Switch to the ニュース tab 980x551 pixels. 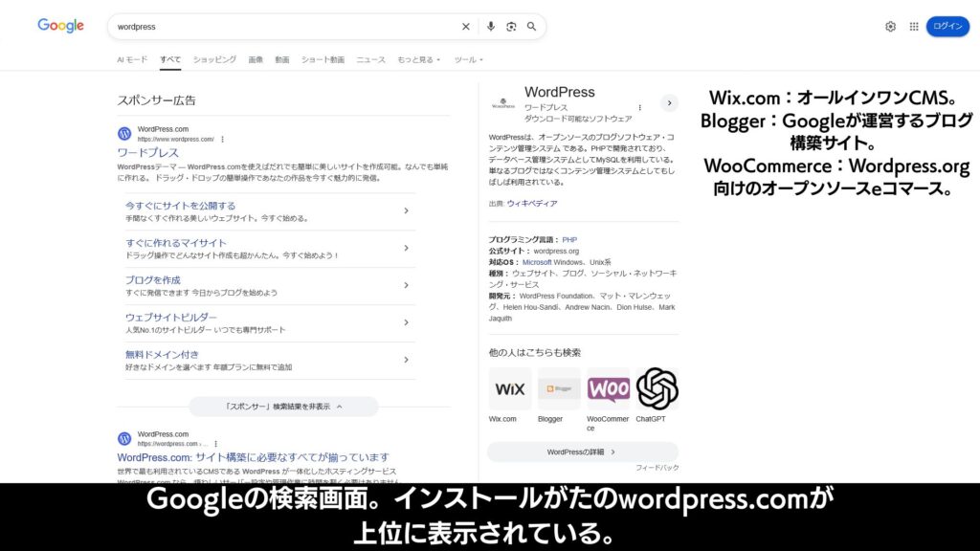pos(371,59)
